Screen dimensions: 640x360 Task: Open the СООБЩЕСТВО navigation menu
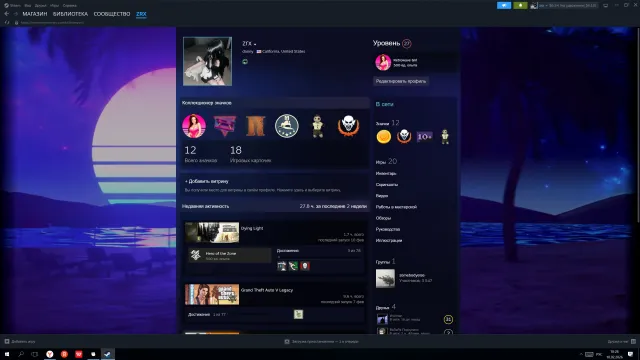pyautogui.click(x=112, y=14)
